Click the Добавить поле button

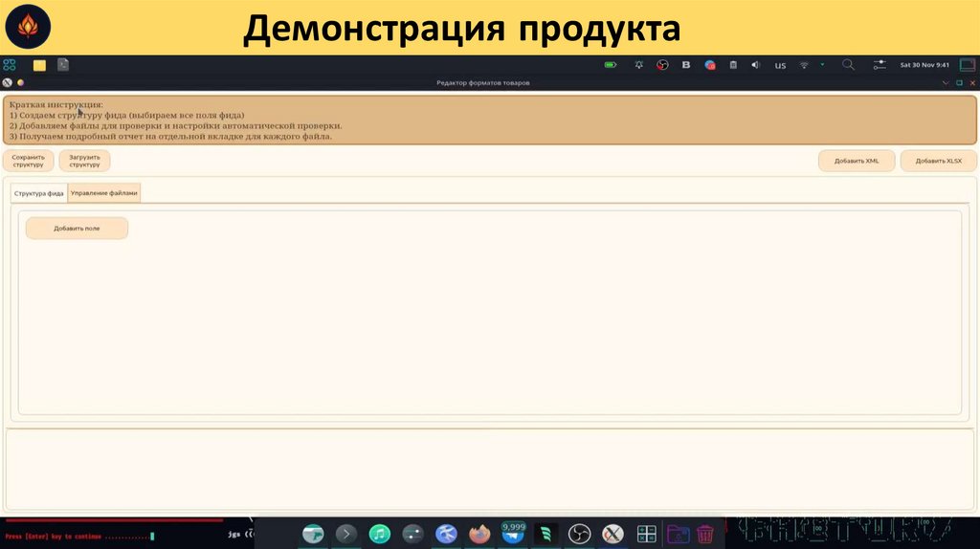click(x=77, y=229)
